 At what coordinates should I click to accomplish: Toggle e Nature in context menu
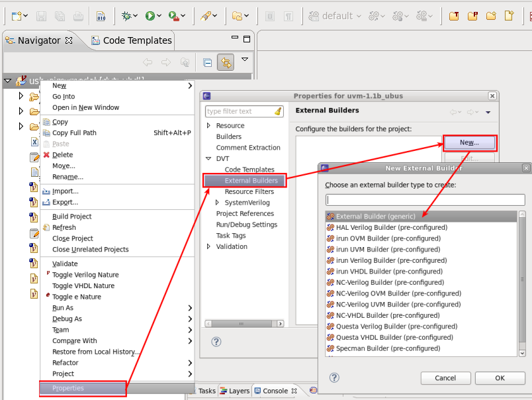[x=76, y=297]
